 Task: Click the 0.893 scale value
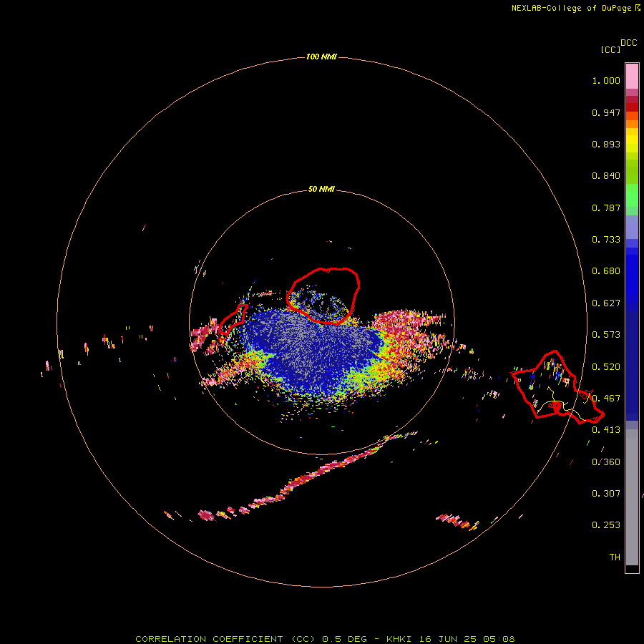coord(606,144)
